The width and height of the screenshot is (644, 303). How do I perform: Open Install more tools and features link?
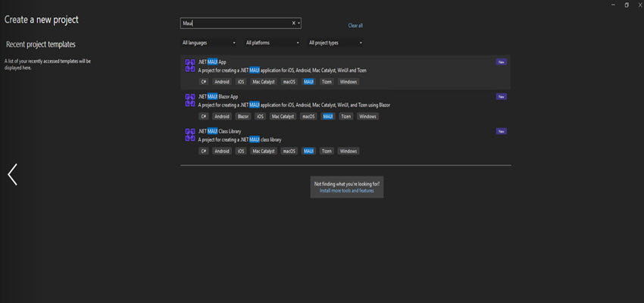point(346,191)
